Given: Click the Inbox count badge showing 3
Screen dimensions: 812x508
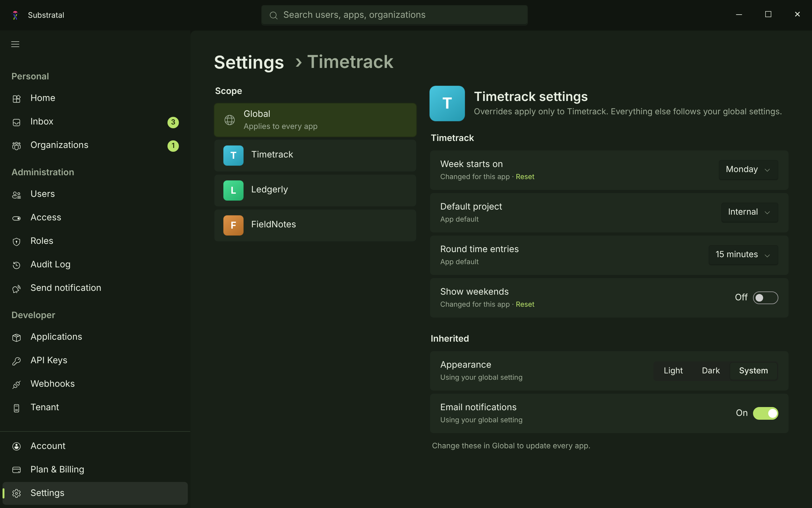Looking at the screenshot, I should (x=173, y=122).
